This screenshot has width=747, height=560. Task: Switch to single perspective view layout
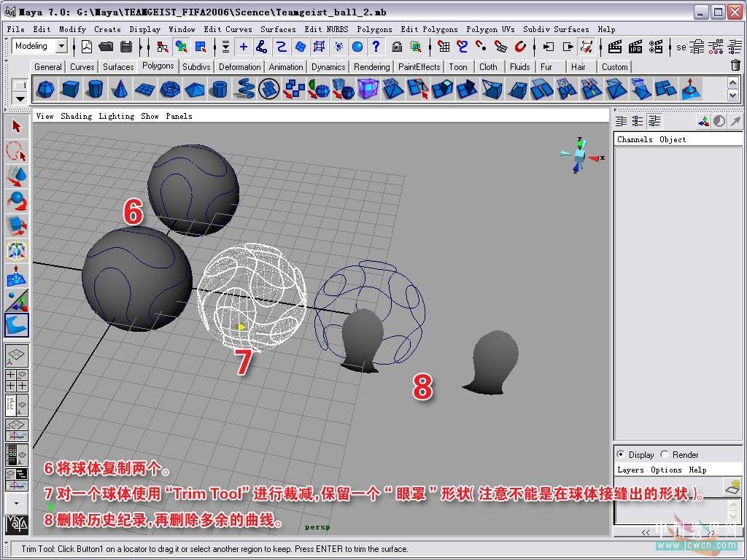click(x=17, y=357)
